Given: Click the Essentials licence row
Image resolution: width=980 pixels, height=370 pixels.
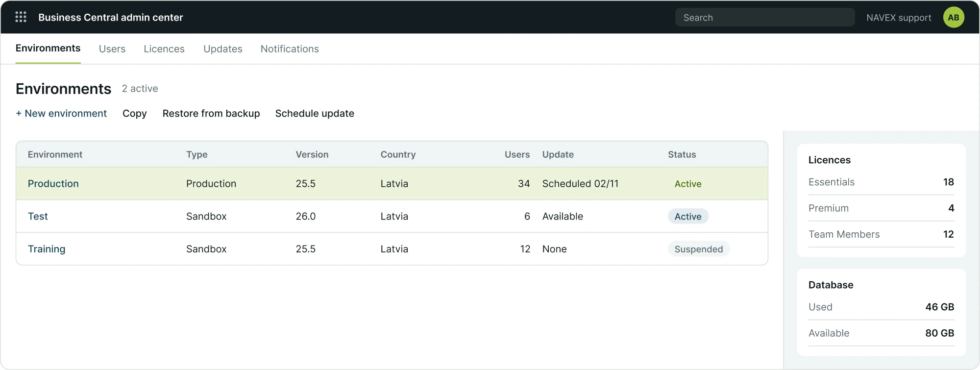Looking at the screenshot, I should pos(881,182).
